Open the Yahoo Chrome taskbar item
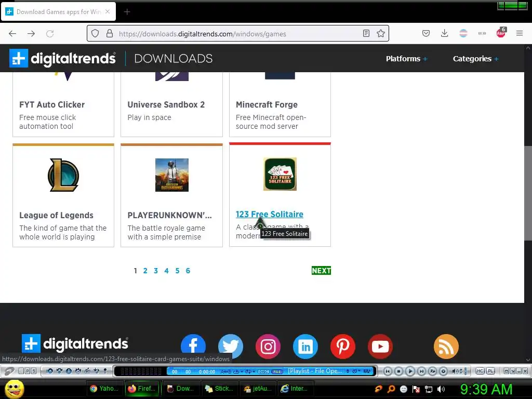Viewport: 532px width, 399px height. (104, 389)
